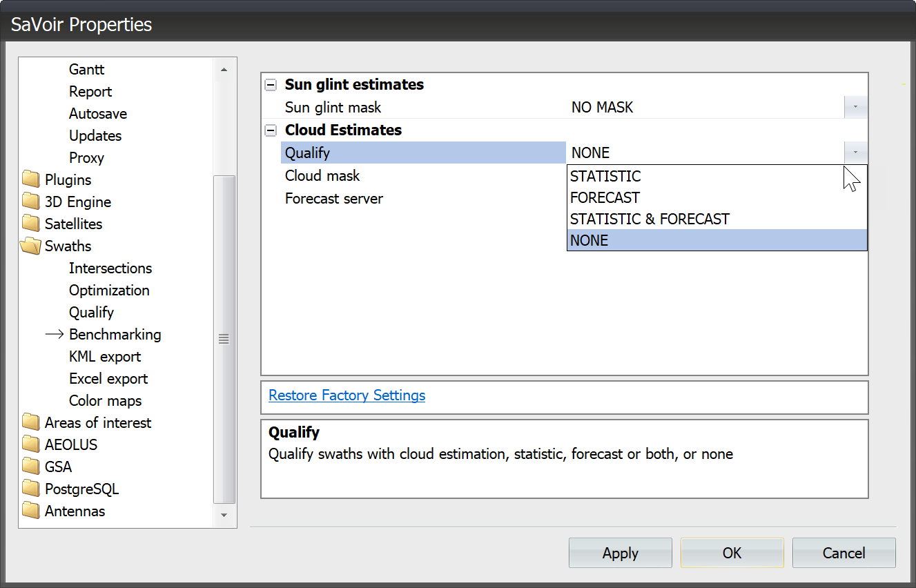Click the Antennas folder icon
The width and height of the screenshot is (916, 588).
click(30, 511)
